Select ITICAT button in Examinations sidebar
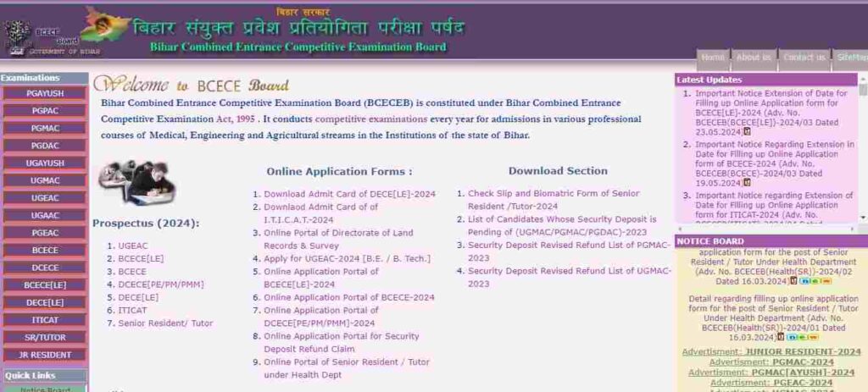This screenshot has height=392, width=868. [x=45, y=320]
